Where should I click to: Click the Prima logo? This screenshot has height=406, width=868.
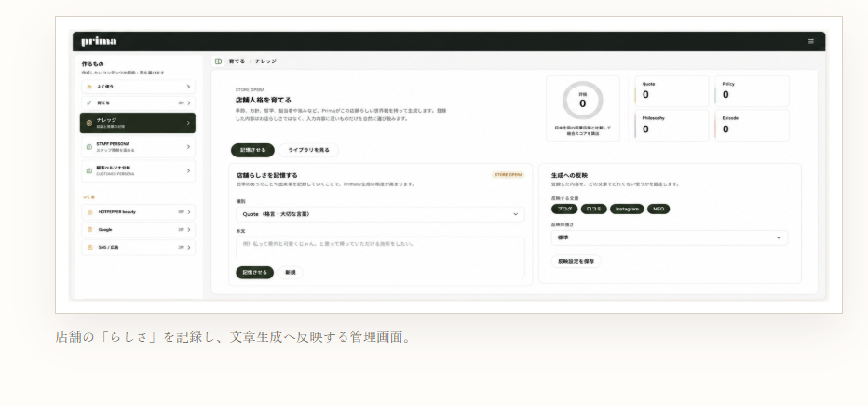(x=99, y=42)
